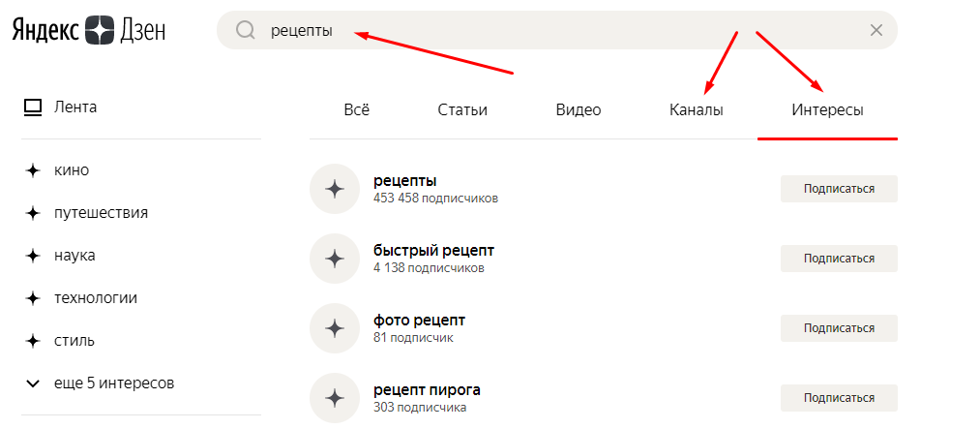Subscribe to быстрый рецепт interest

tap(839, 259)
